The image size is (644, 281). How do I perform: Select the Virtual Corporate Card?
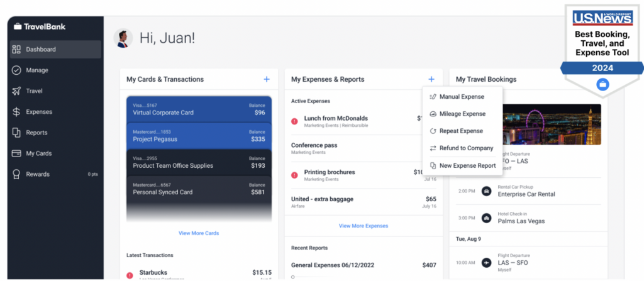click(x=199, y=109)
